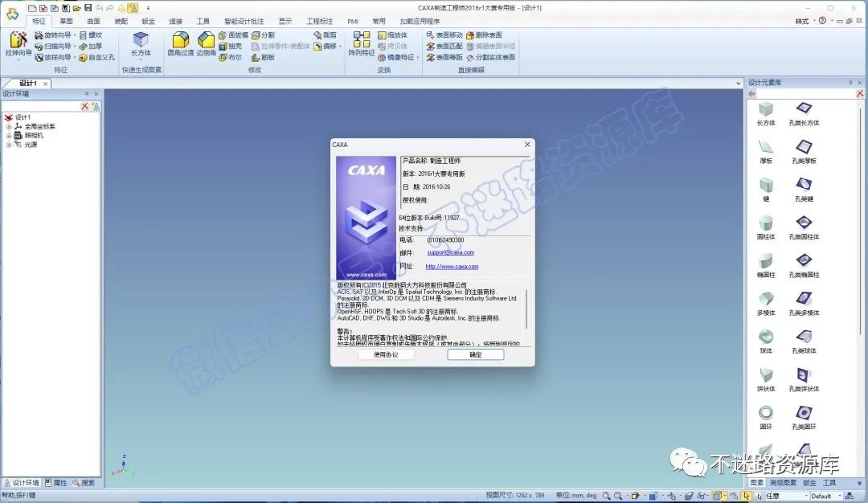Open the document tab list dropdown arrow
868x503 pixels.
click(738, 84)
